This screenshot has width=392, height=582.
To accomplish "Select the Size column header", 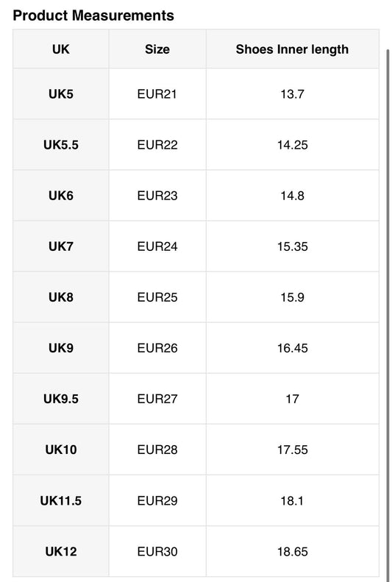I will click(157, 49).
